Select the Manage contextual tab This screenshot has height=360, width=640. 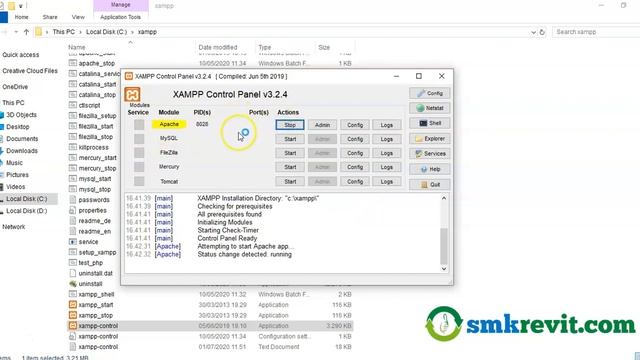click(x=121, y=5)
